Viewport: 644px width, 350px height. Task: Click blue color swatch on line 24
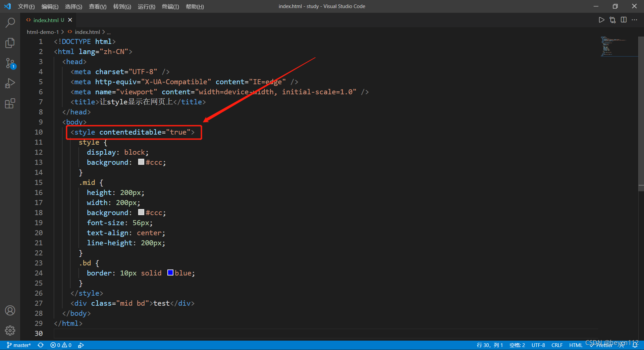pyautogui.click(x=170, y=272)
